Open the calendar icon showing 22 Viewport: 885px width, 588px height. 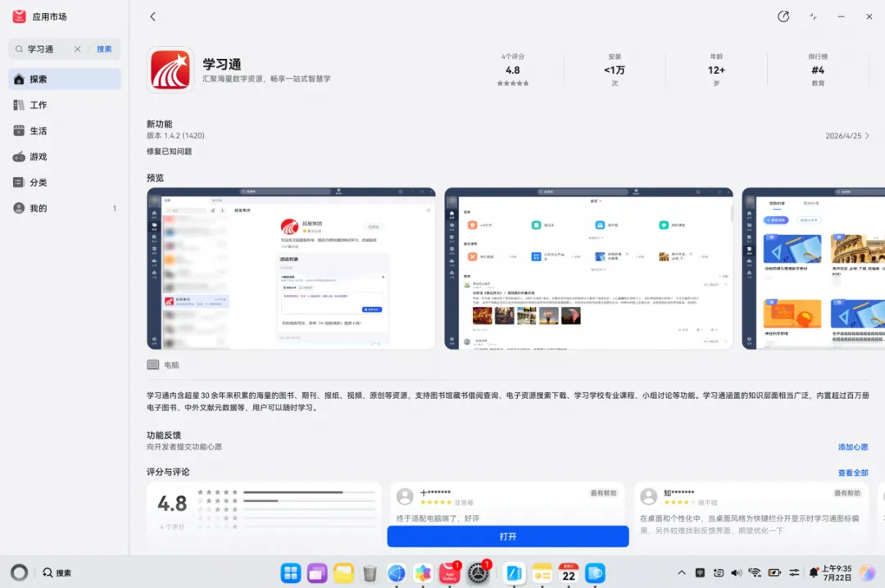(x=569, y=573)
